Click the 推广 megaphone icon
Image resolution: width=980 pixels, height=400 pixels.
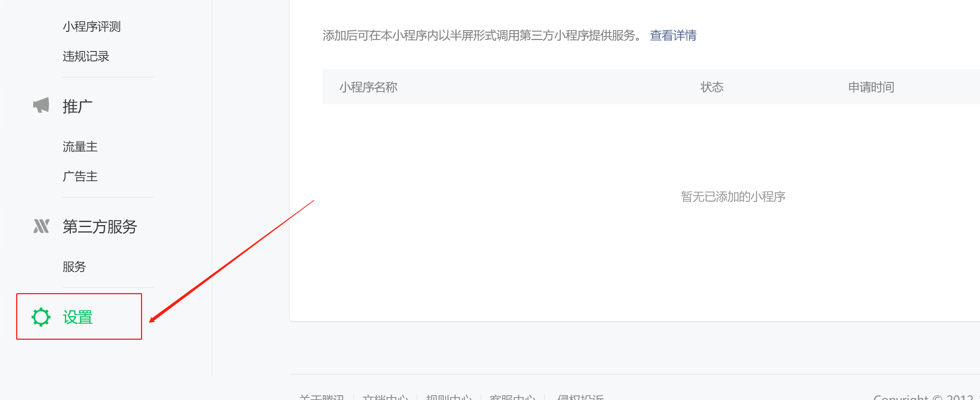(41, 105)
